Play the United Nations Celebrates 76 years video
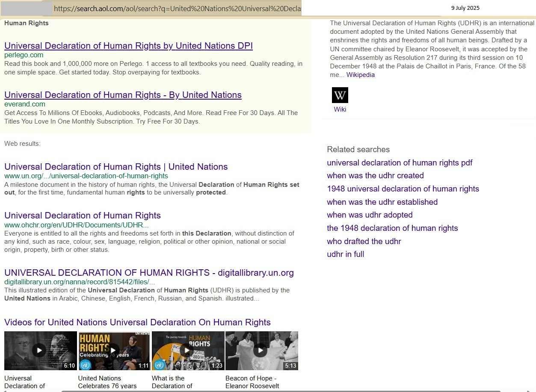 (x=114, y=351)
